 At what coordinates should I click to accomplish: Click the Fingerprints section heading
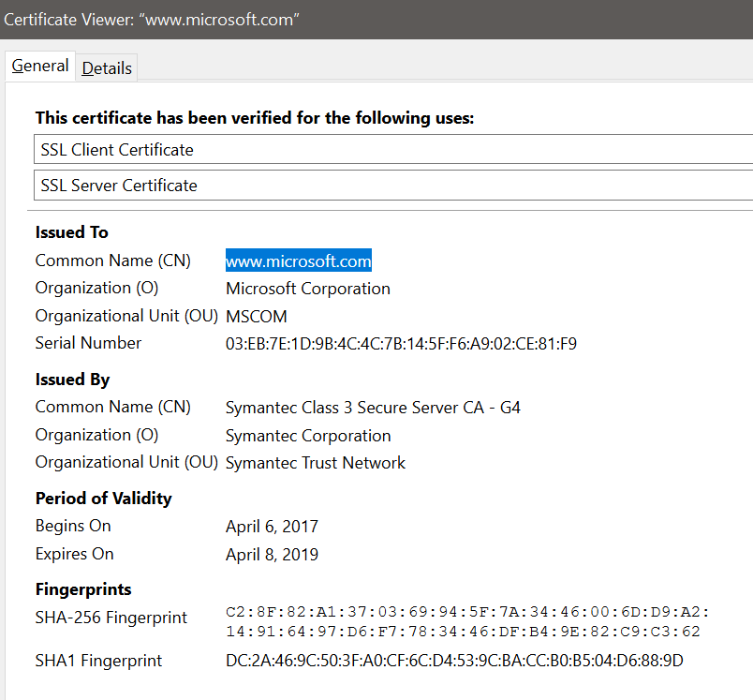pos(83,589)
